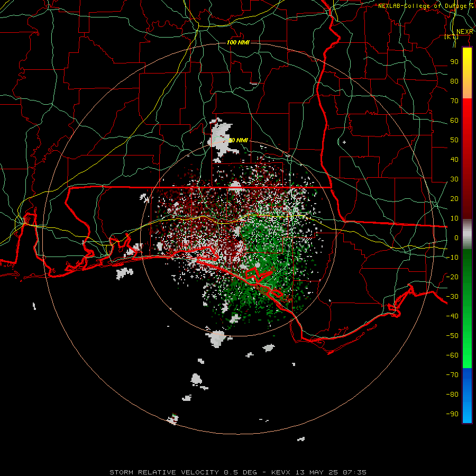Click the negative 30 scale value
The height and width of the screenshot is (476, 476).
click(x=452, y=297)
